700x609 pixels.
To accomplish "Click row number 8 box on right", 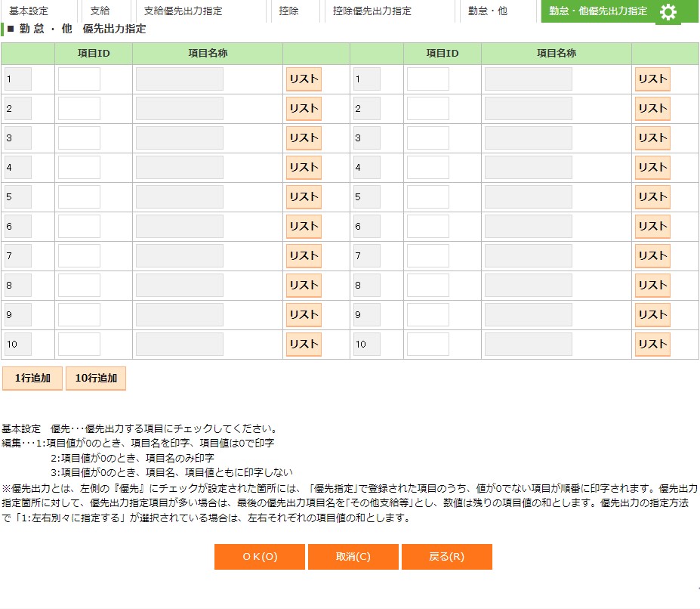I will pyautogui.click(x=367, y=286).
